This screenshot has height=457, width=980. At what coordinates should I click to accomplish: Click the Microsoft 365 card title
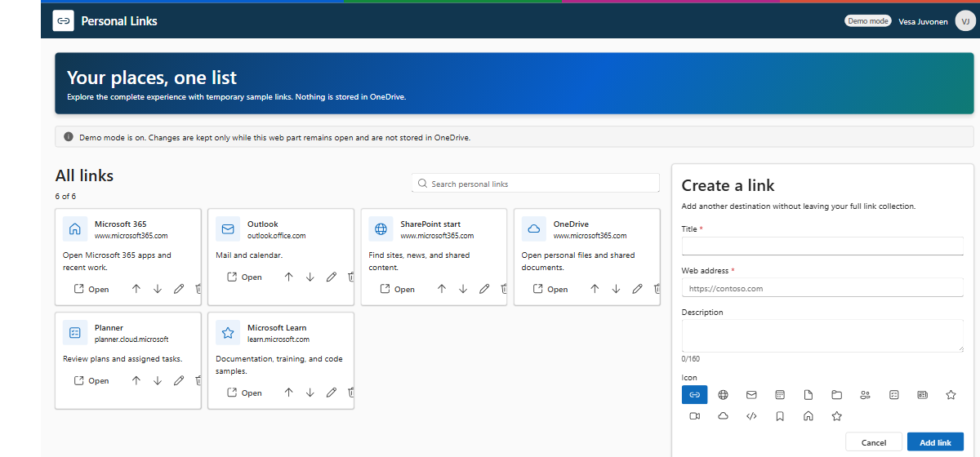(120, 224)
